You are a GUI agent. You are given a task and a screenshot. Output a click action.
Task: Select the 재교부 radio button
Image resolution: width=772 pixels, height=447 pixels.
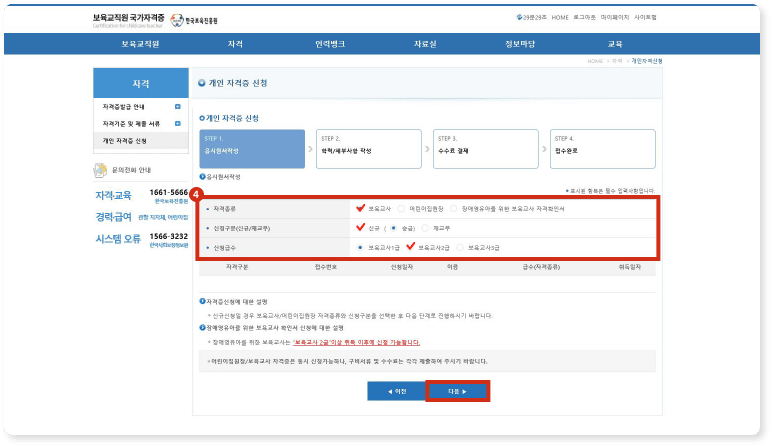pyautogui.click(x=425, y=228)
